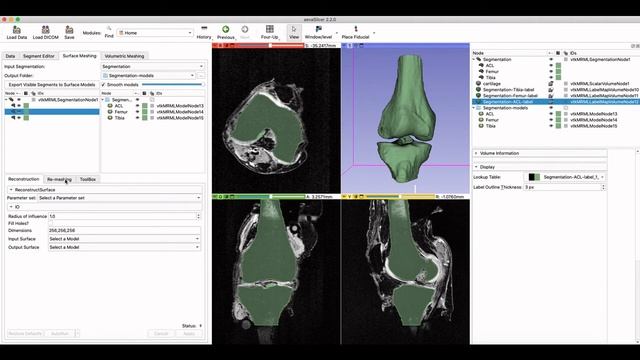
Task: Open the Four-Up layout icon
Action: (x=270, y=29)
